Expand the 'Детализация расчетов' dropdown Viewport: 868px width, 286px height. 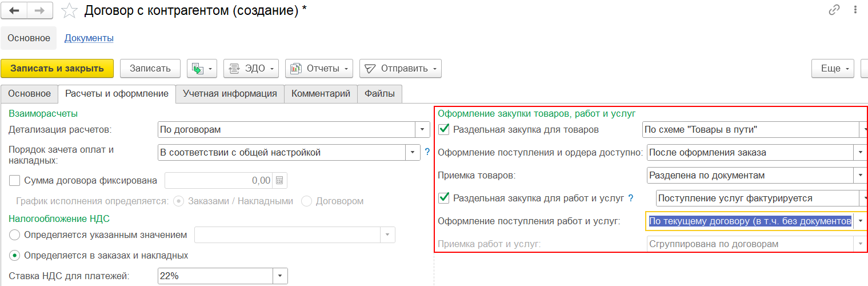(422, 130)
